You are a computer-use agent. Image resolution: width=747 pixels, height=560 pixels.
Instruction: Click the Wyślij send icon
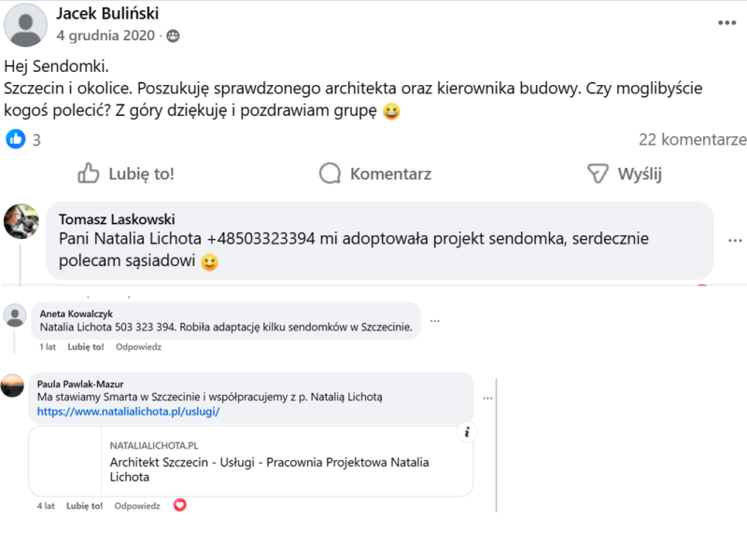[597, 174]
